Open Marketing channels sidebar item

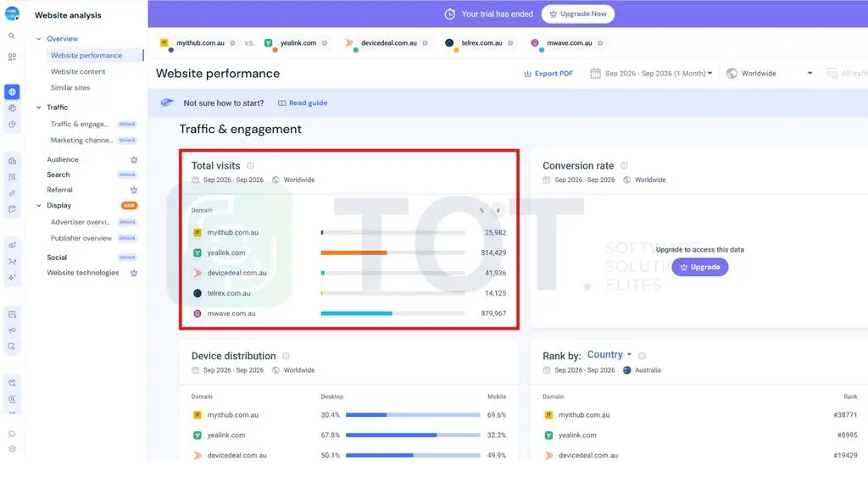point(81,141)
